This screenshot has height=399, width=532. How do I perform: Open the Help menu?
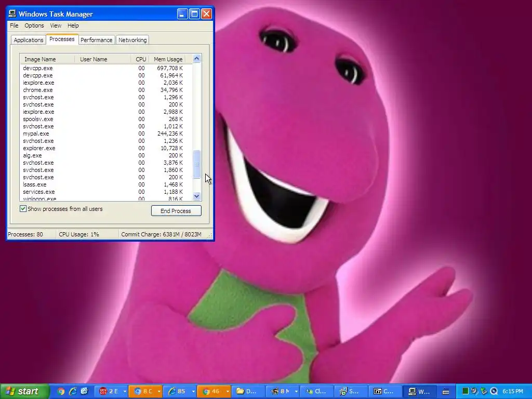click(x=73, y=25)
